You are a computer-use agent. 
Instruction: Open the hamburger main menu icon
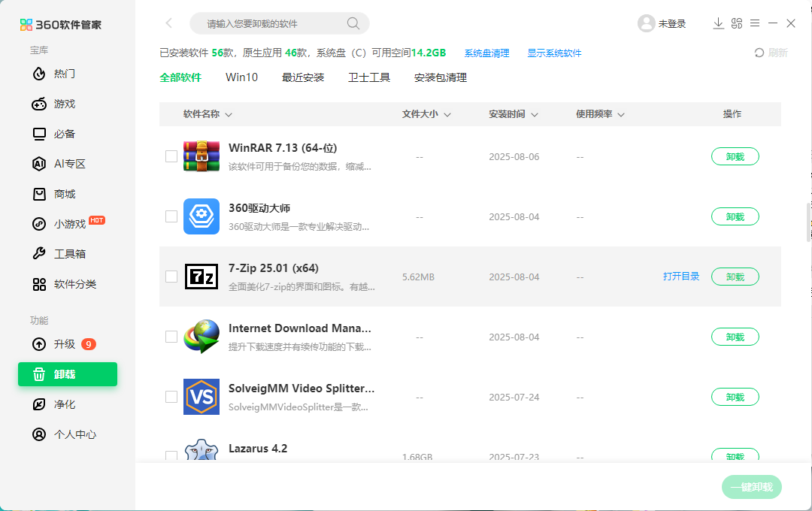[x=755, y=23]
